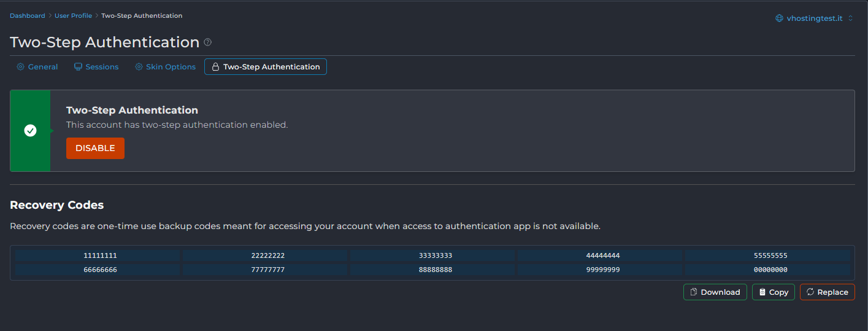Click the large Two-Step Authentication page title
Viewport: 868px width, 331px height.
[105, 42]
